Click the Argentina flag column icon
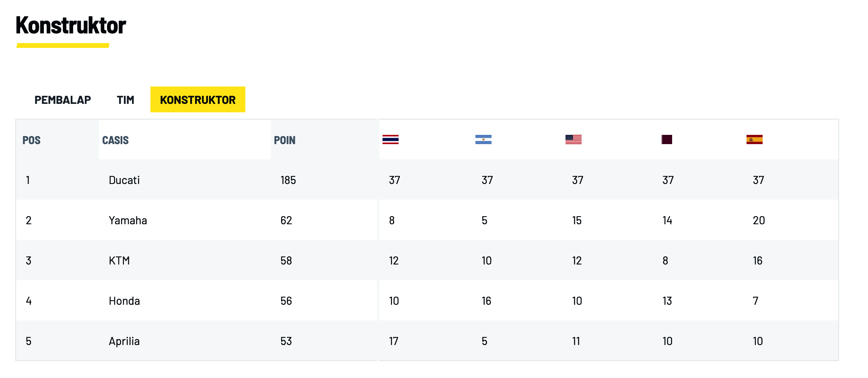Screen dimensions: 868x378 click(x=483, y=140)
